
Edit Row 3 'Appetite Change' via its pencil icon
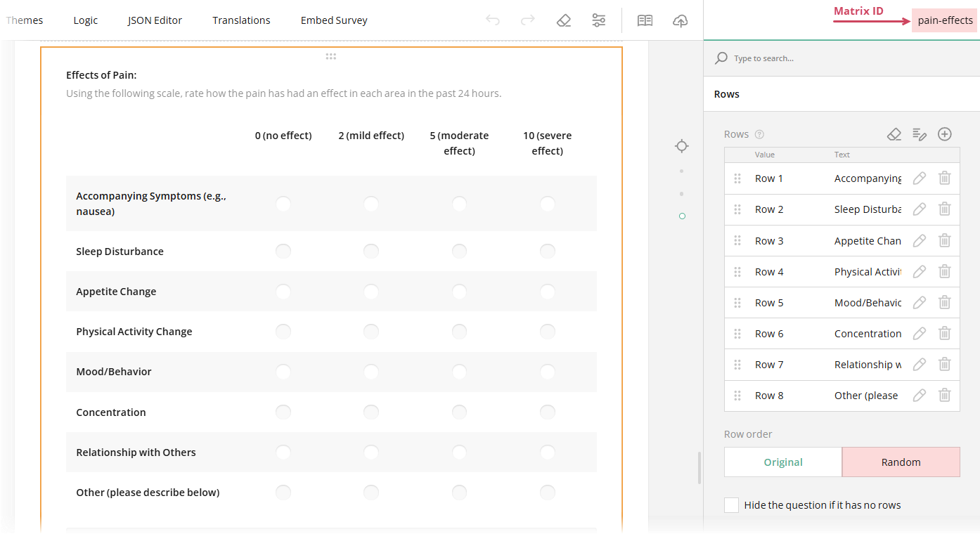pyautogui.click(x=920, y=240)
